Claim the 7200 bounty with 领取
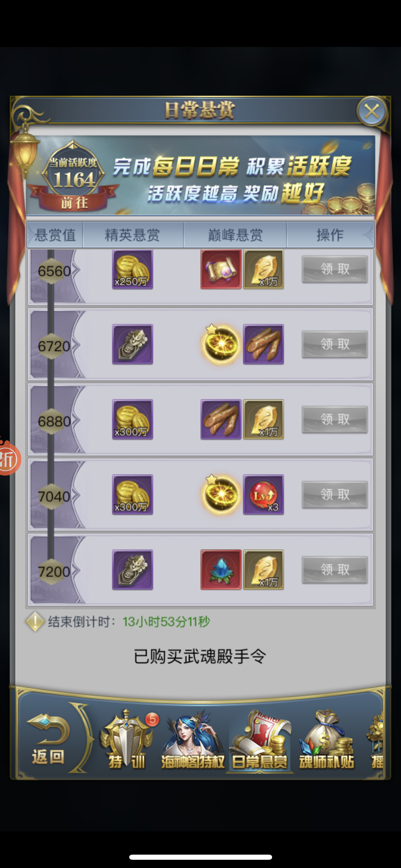Viewport: 401px width, 868px height. pos(335,569)
